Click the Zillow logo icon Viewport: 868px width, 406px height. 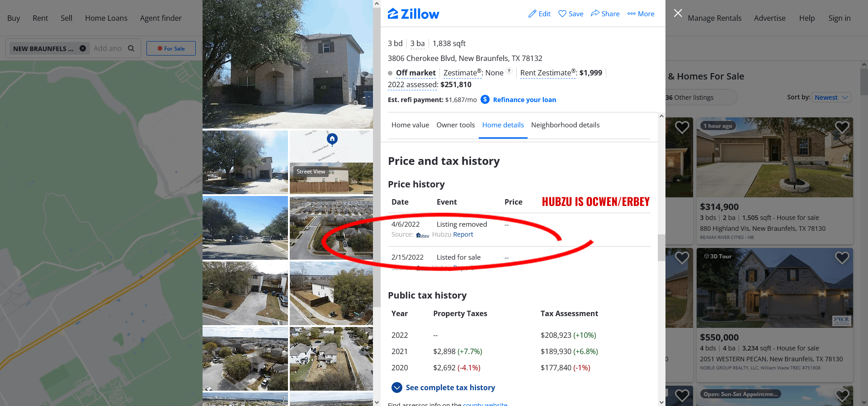tap(393, 14)
